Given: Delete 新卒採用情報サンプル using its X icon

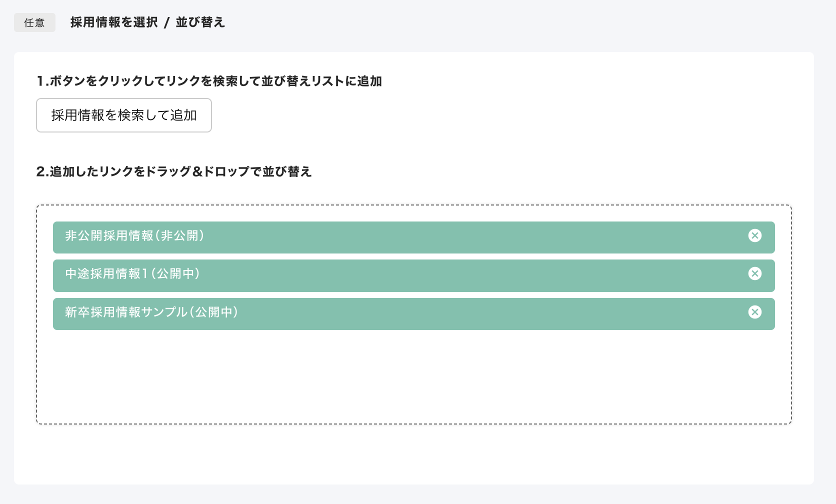Looking at the screenshot, I should tap(755, 312).
